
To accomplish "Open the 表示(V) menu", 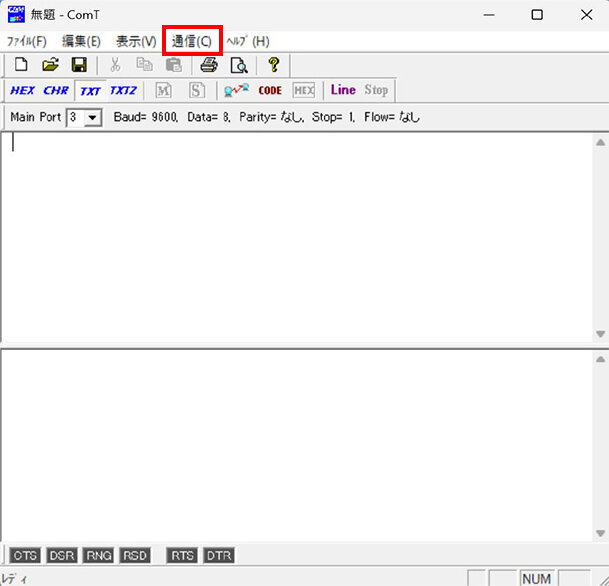I will coord(135,41).
